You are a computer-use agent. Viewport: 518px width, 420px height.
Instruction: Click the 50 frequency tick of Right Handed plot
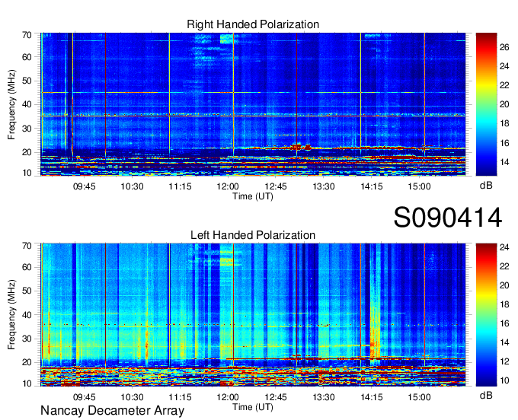point(27,81)
